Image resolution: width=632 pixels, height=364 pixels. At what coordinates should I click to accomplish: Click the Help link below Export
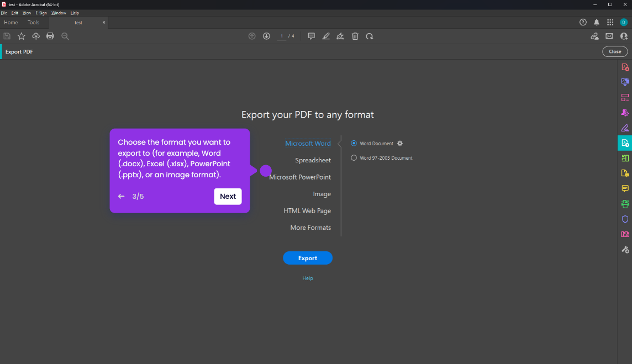pyautogui.click(x=308, y=278)
